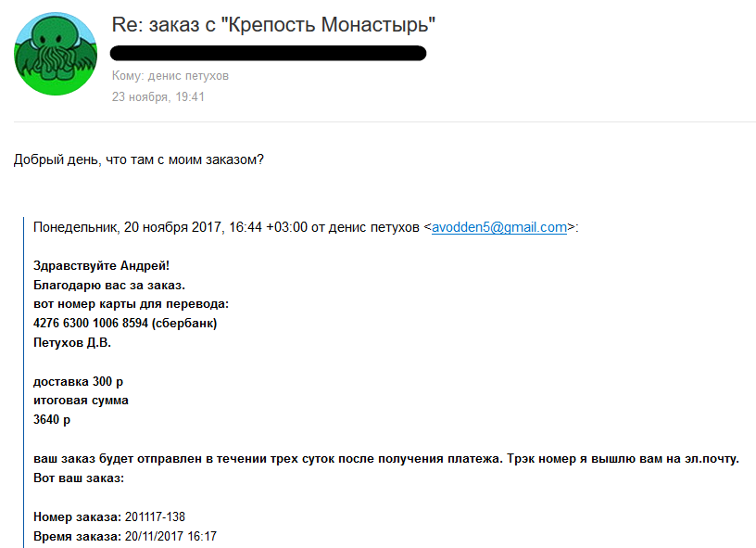Viewport: 756px width, 548px height.
Task: Click the recipient line "Кому: денис петухов"
Action: tap(170, 76)
